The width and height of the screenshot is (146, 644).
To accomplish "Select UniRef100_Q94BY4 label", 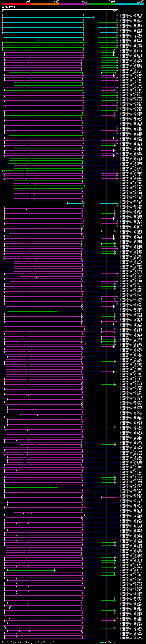I will 131,55.
